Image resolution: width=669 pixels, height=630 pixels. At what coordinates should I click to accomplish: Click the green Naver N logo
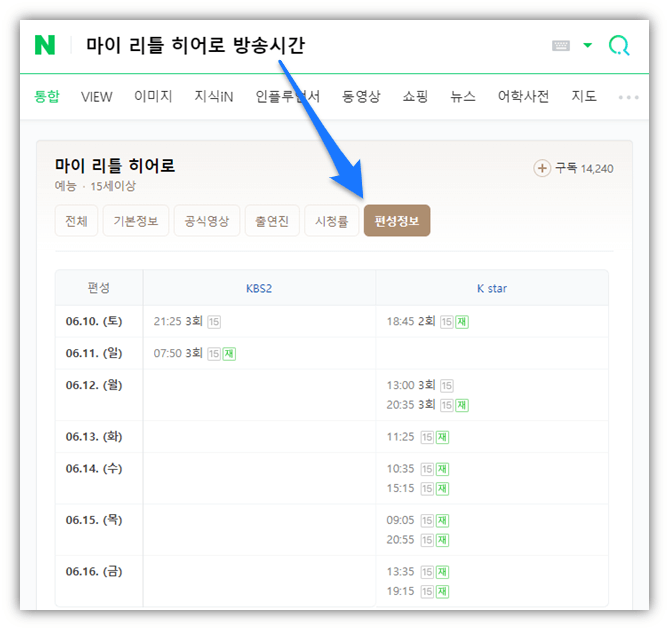[45, 45]
